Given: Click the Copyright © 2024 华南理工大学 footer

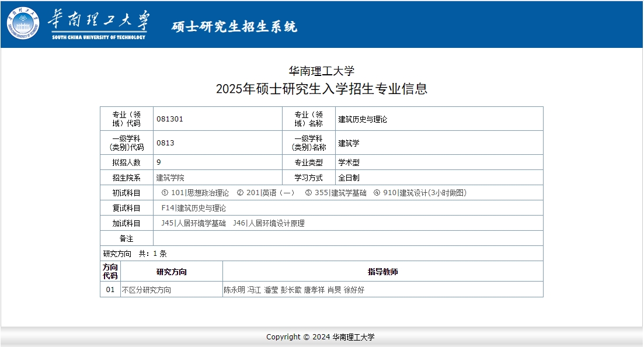Looking at the screenshot, I should click(x=321, y=337).
